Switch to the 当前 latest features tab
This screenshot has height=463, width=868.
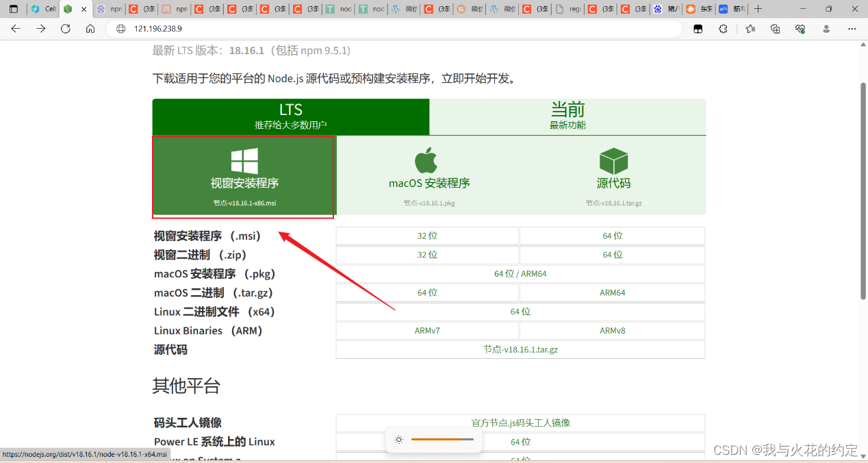point(567,116)
